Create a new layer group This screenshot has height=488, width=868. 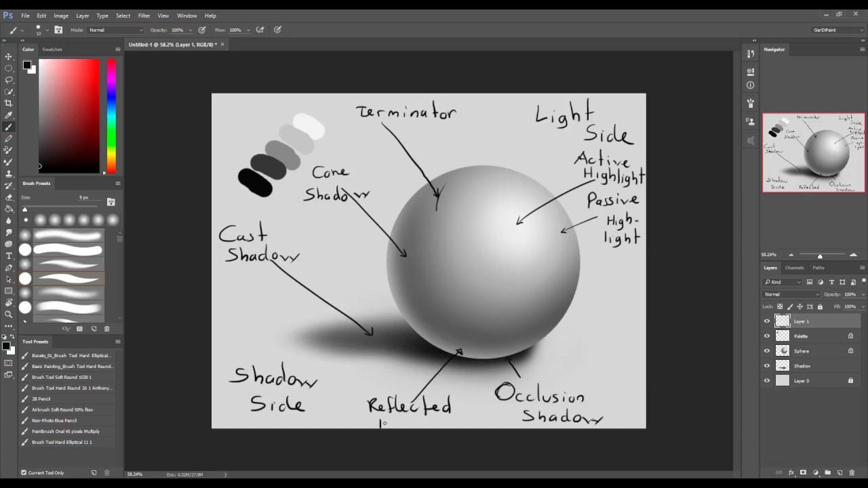click(x=827, y=472)
